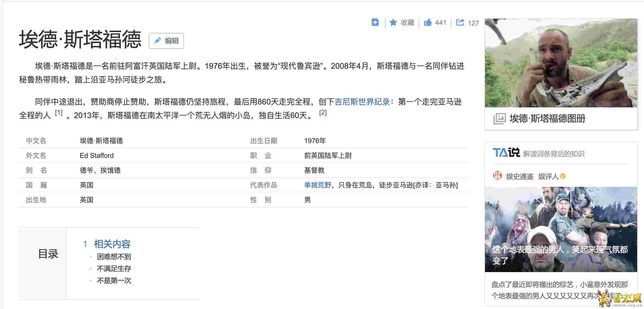The image size is (644, 309).
Task: Open the 吉尼斯世界纪录 link
Action: [x=362, y=102]
